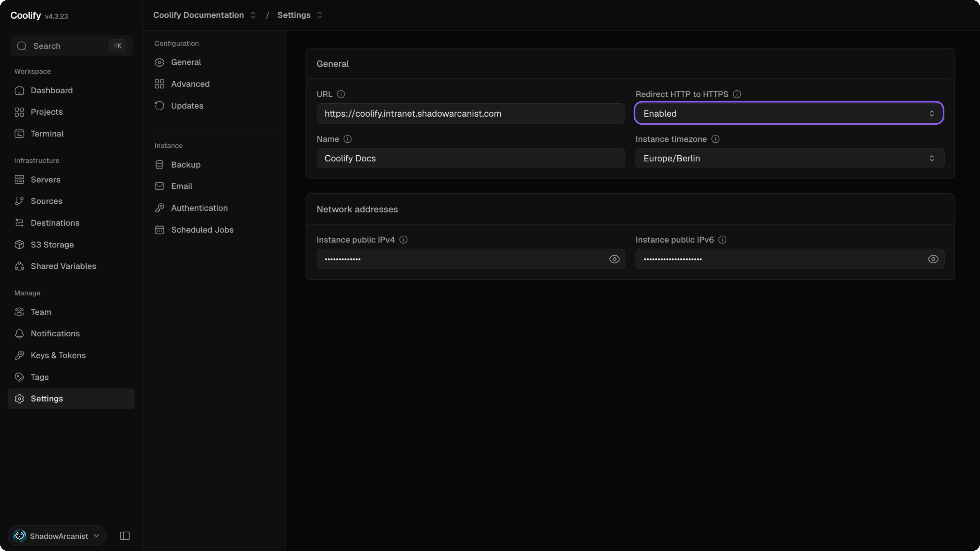
Task: Click the Instance timezone info icon
Action: coord(715,139)
